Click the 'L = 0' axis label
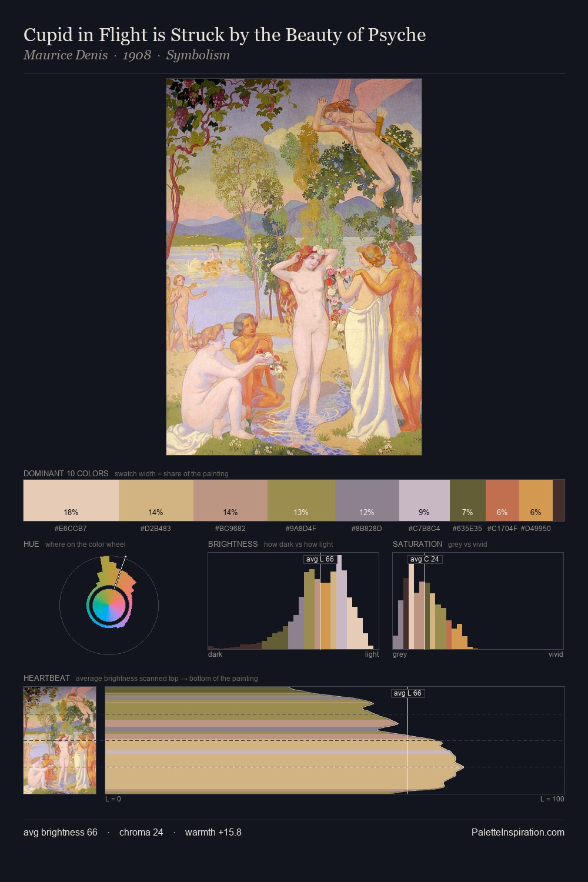This screenshot has width=588, height=882. [x=113, y=799]
